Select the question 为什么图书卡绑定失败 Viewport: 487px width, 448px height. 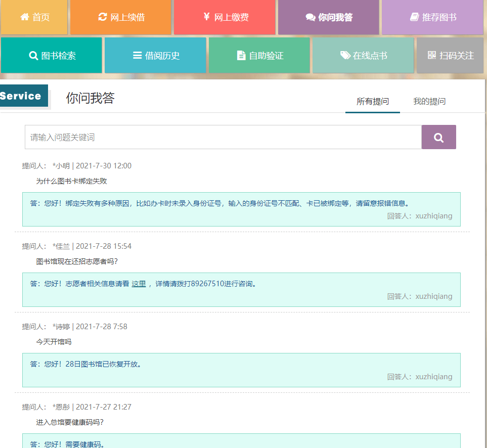71,181
